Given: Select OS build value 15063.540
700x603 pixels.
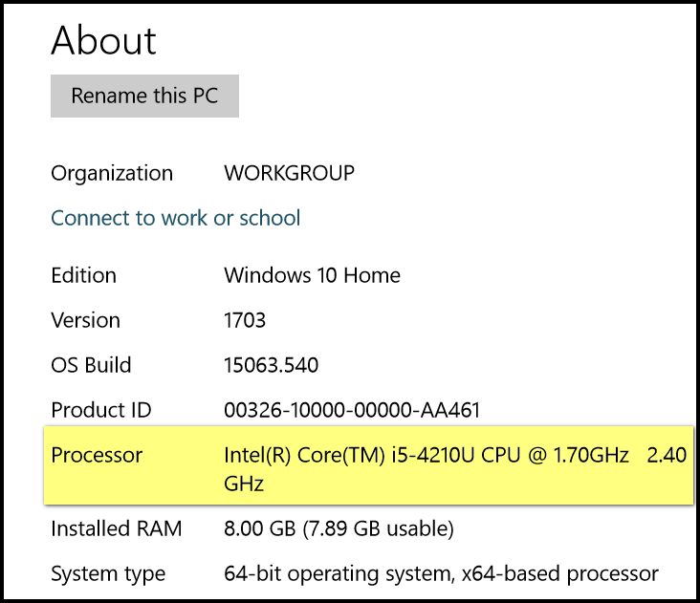Looking at the screenshot, I should pos(271,365).
